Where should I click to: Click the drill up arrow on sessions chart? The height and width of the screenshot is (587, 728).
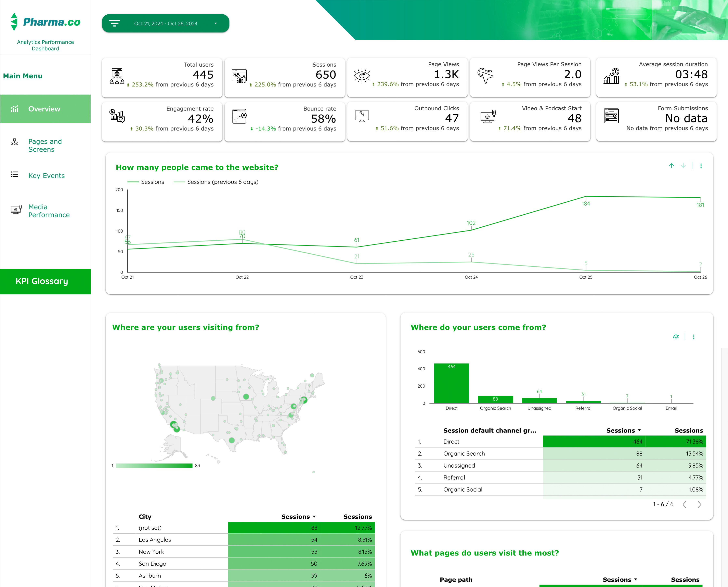coord(672,165)
